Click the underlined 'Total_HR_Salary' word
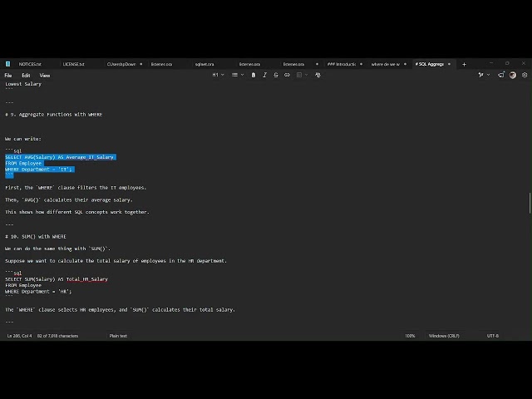 point(86,279)
